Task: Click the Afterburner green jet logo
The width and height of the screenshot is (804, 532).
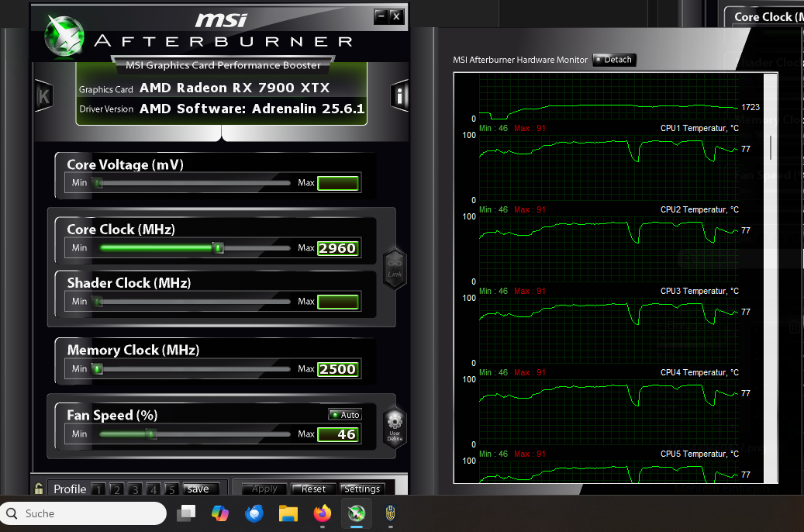Action: click(64, 36)
